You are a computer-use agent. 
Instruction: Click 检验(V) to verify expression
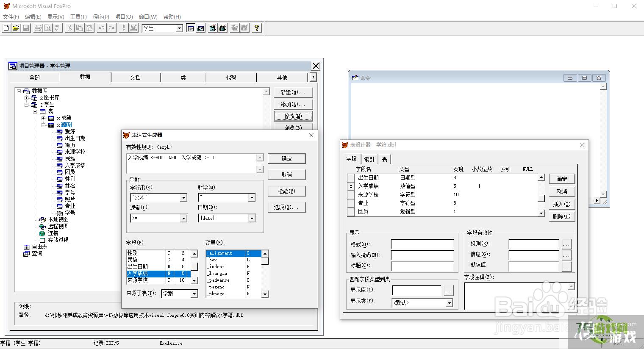(x=286, y=191)
